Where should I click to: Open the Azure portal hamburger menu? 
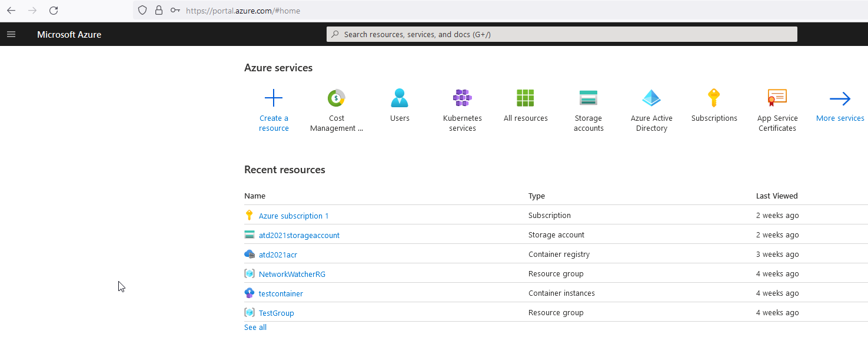(x=11, y=34)
